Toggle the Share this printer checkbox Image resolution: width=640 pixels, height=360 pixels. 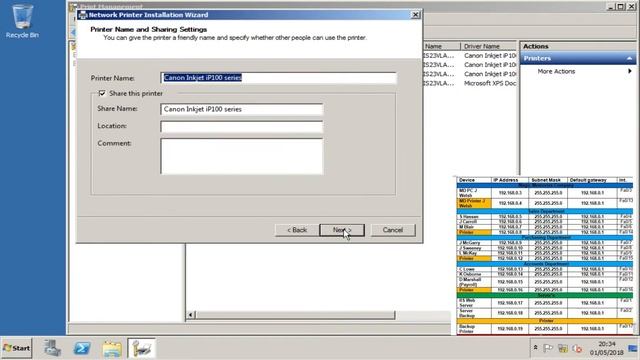pyautogui.click(x=102, y=93)
